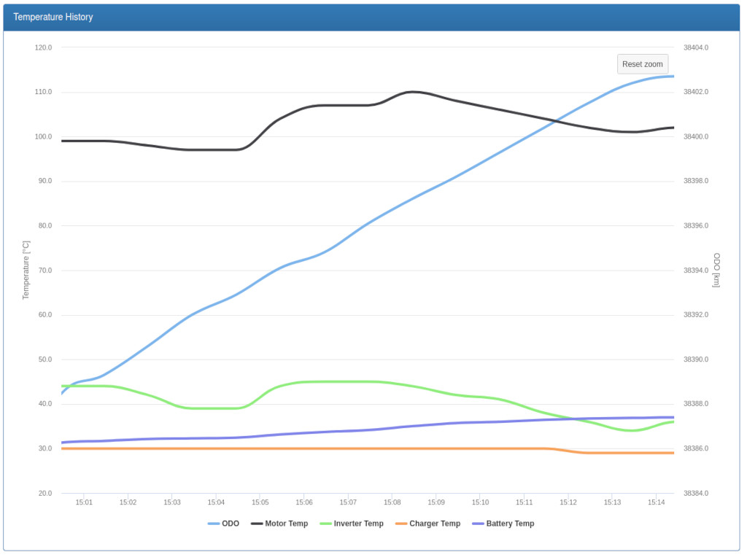Click the Battery Temp legend label
Viewport: 747px width, 560px height.
coord(510,524)
